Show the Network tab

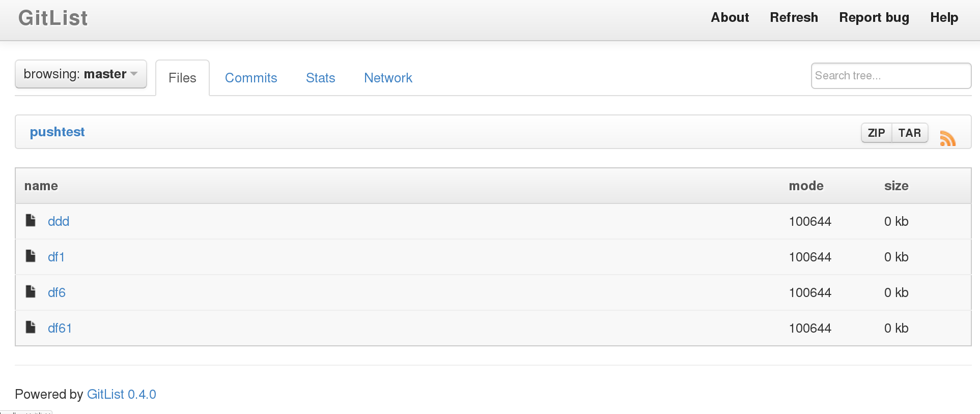(x=388, y=78)
